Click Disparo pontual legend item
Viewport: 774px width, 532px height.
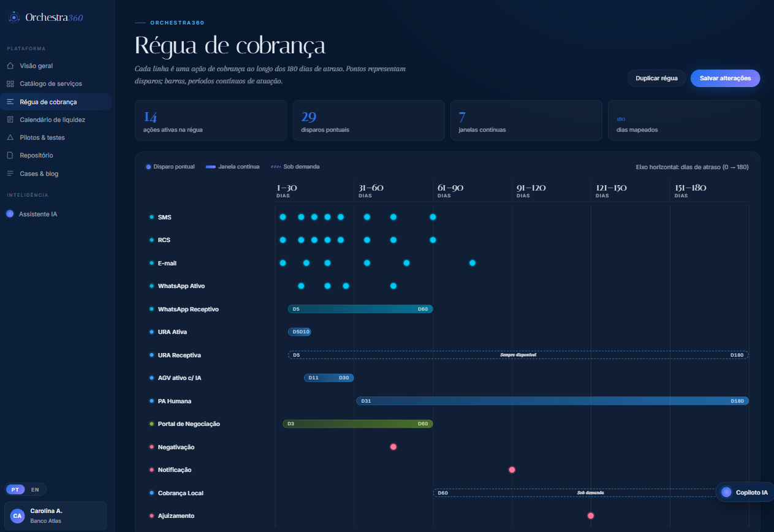point(169,167)
